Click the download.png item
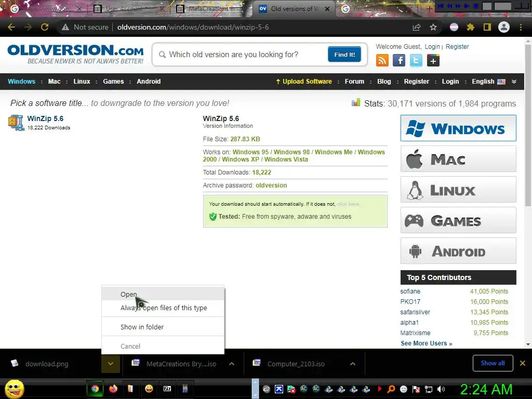Image resolution: width=532 pixels, height=399 pixels. coord(46,364)
